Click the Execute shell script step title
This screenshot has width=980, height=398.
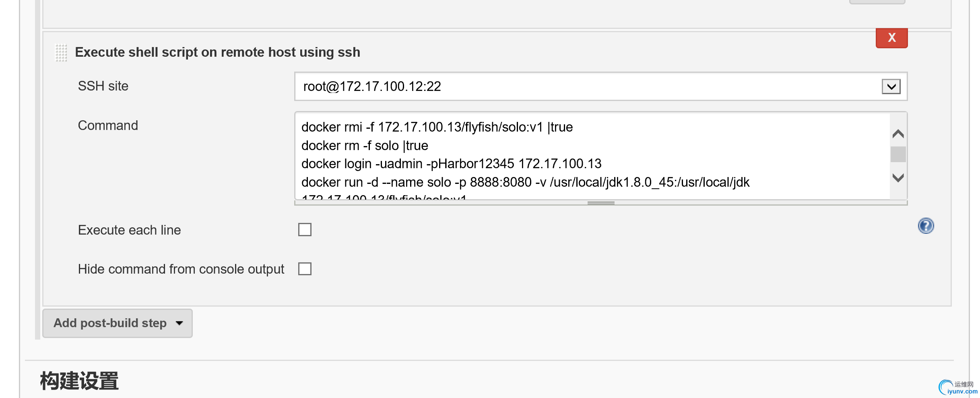217,52
